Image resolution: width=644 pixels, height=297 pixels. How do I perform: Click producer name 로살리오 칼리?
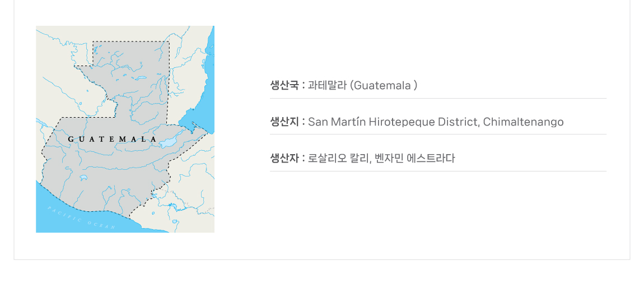[x=339, y=158]
